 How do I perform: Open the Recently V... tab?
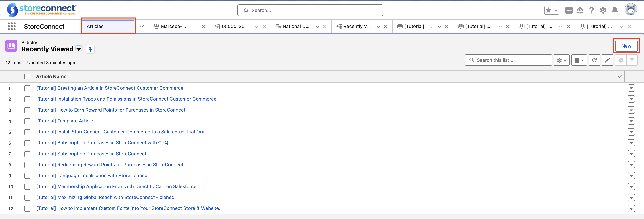(357, 27)
